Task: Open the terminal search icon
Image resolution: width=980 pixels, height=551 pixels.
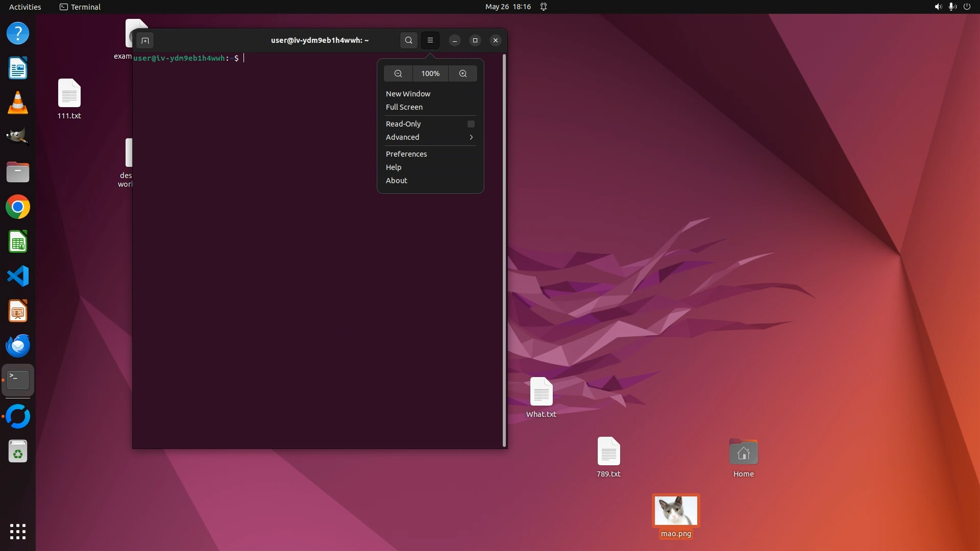Action: 408,40
